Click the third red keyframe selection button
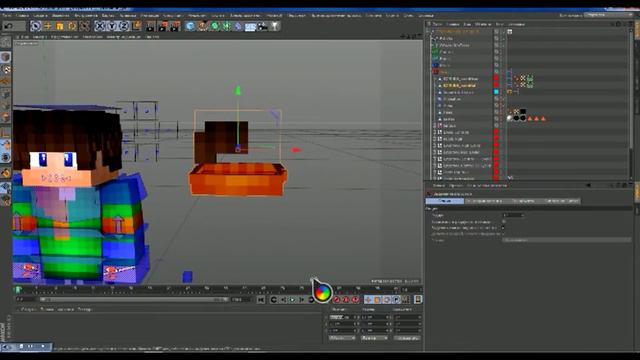 (x=356, y=300)
